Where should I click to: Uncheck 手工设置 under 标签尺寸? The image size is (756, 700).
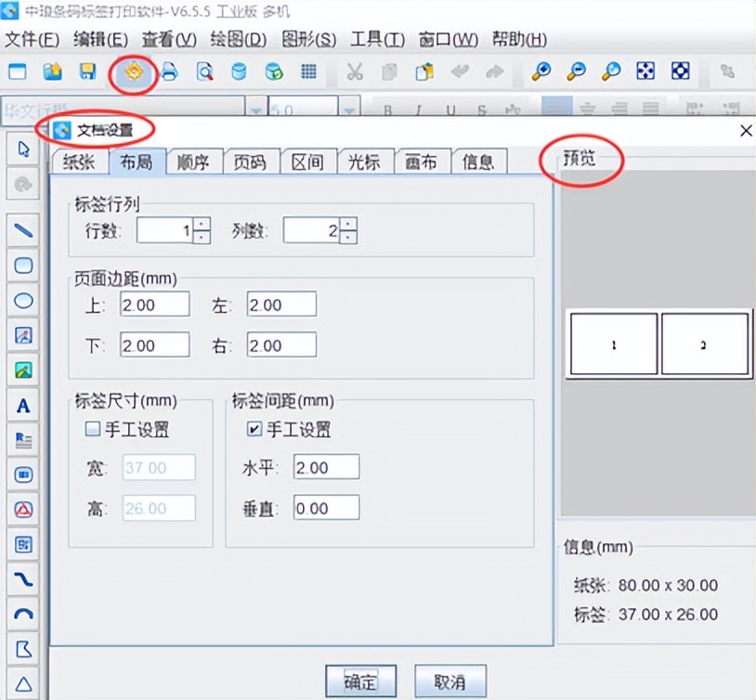point(93,426)
